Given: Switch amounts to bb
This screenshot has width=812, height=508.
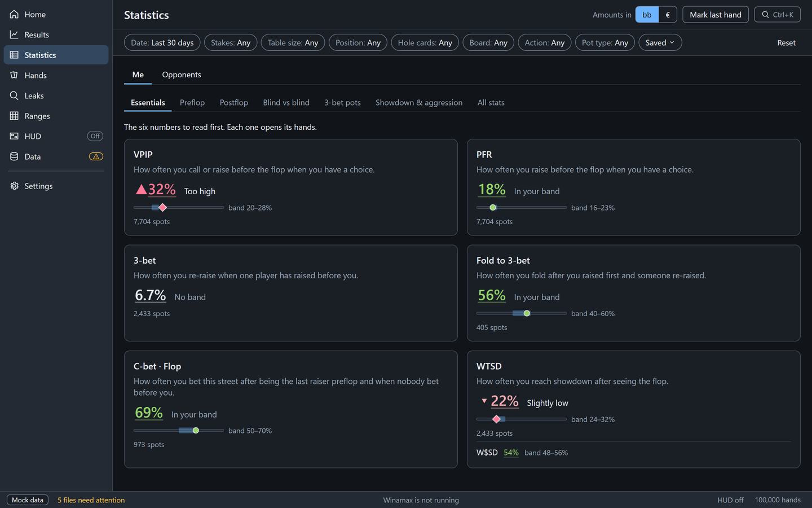Looking at the screenshot, I should pyautogui.click(x=647, y=15).
